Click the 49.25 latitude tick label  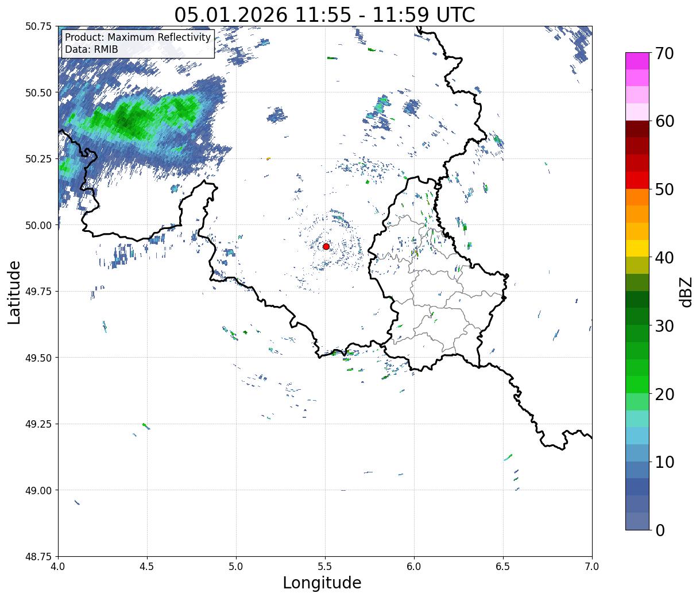click(x=38, y=424)
